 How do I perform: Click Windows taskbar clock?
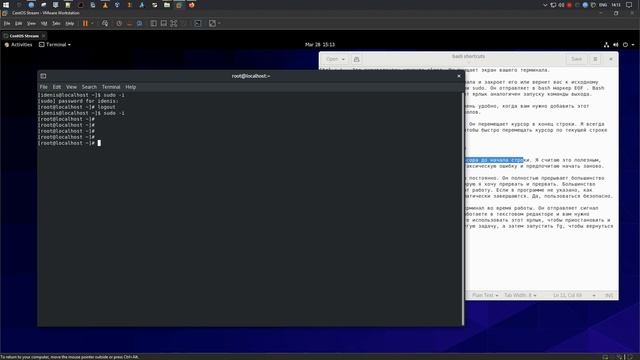click(x=616, y=5)
